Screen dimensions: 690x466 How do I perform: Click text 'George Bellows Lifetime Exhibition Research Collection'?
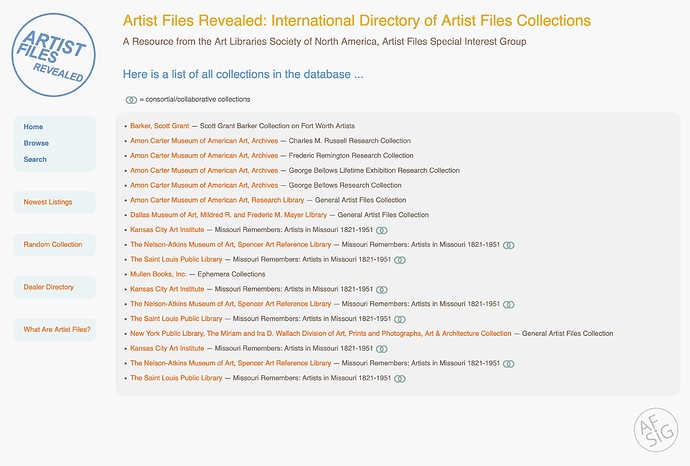click(374, 170)
